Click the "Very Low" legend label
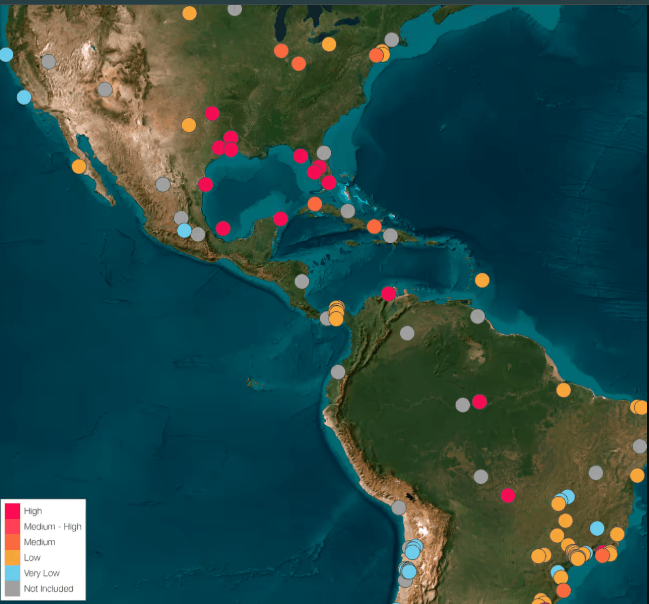This screenshot has height=604, width=649. coord(41,573)
